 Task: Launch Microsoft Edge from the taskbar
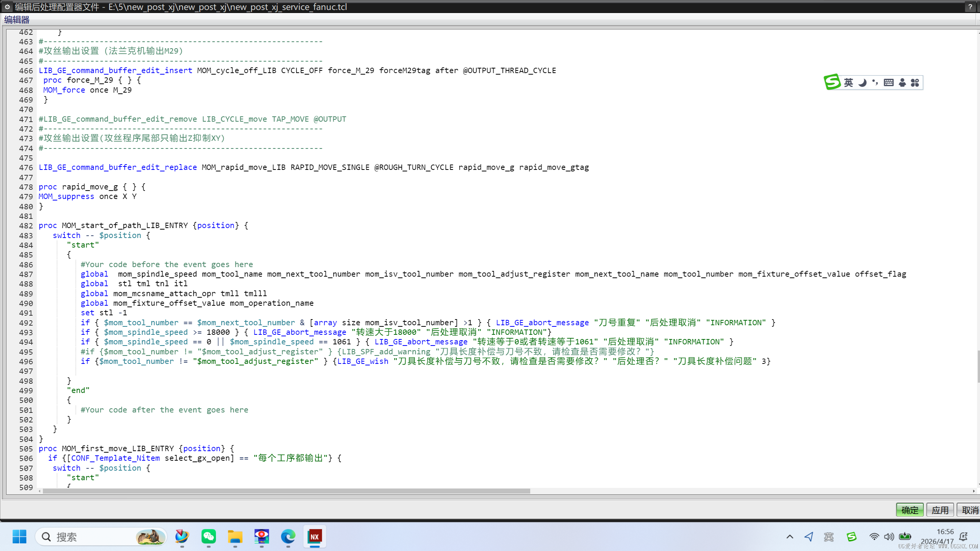(288, 536)
